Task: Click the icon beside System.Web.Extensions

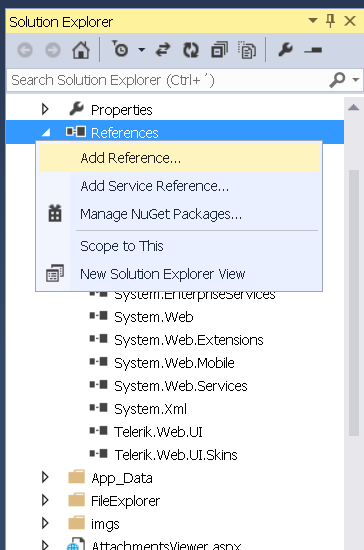Action: coord(99,339)
